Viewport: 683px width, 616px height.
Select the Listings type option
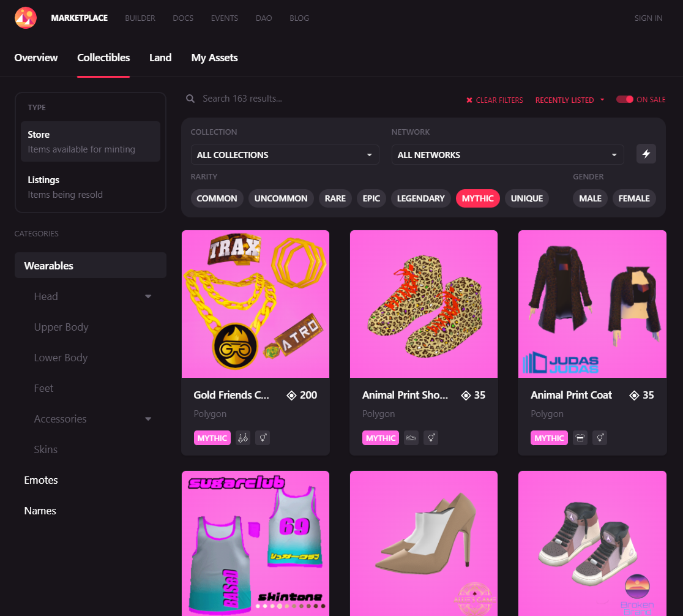click(91, 187)
